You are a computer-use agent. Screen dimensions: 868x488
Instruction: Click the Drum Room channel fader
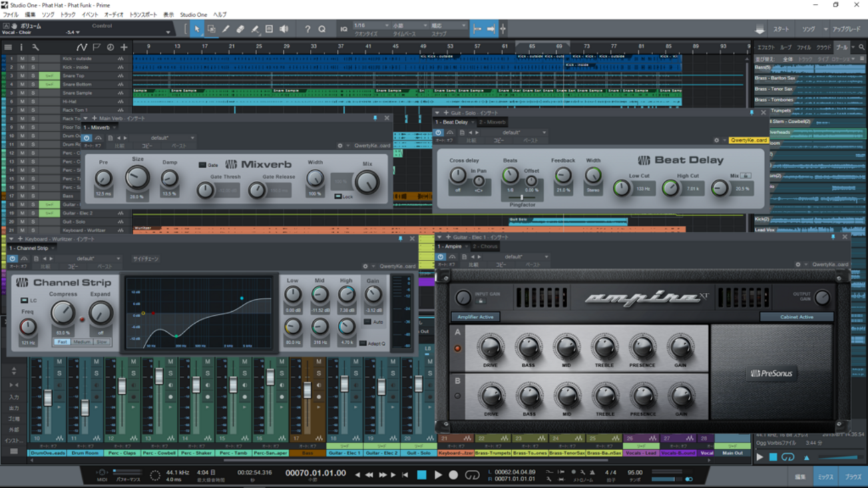85,408
